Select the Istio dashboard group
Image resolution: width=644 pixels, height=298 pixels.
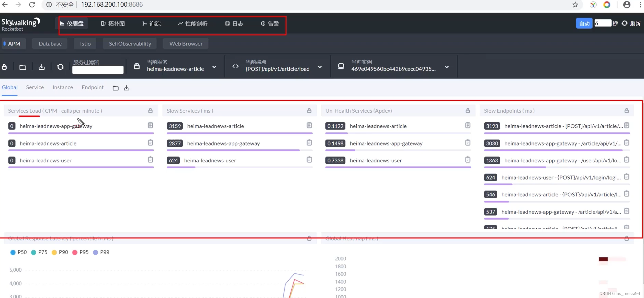(x=85, y=44)
